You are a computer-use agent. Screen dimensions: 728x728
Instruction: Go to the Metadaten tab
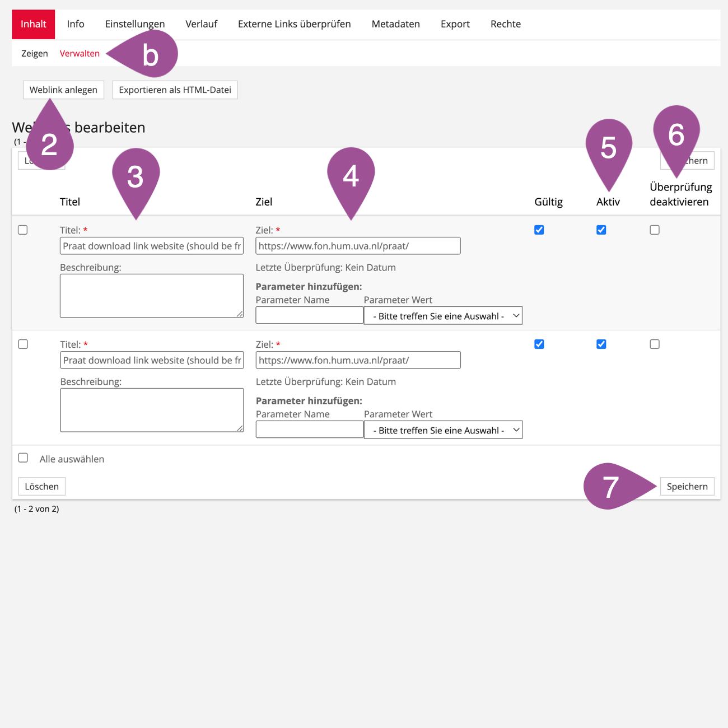[395, 24]
